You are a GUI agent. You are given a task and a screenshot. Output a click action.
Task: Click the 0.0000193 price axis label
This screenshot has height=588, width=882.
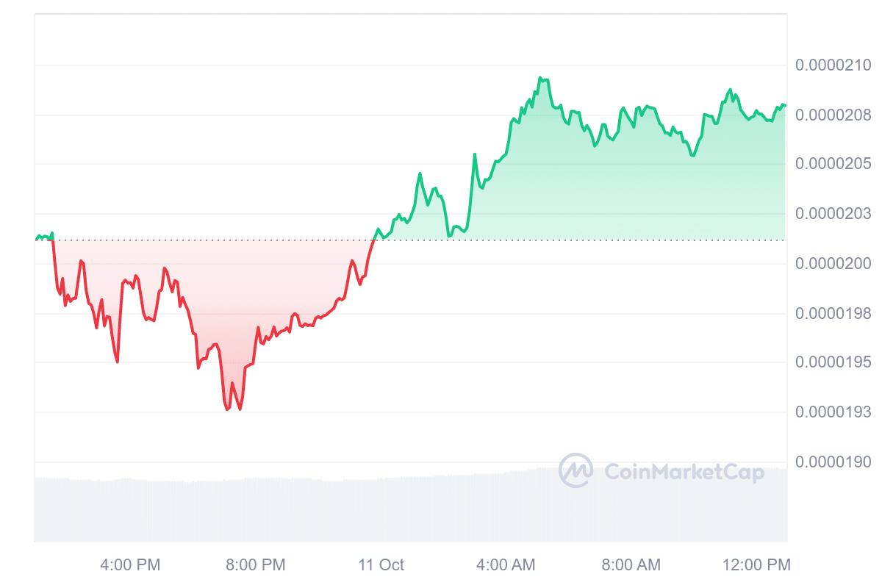click(x=833, y=412)
